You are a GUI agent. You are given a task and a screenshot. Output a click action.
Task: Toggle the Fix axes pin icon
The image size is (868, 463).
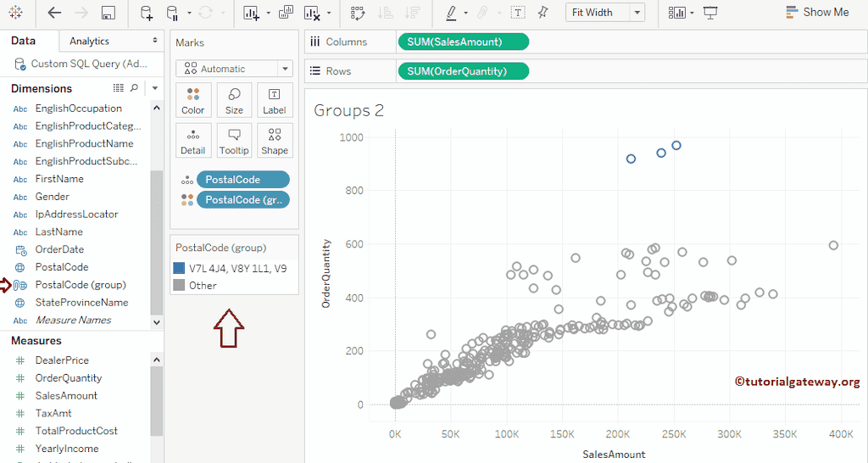pyautogui.click(x=542, y=13)
